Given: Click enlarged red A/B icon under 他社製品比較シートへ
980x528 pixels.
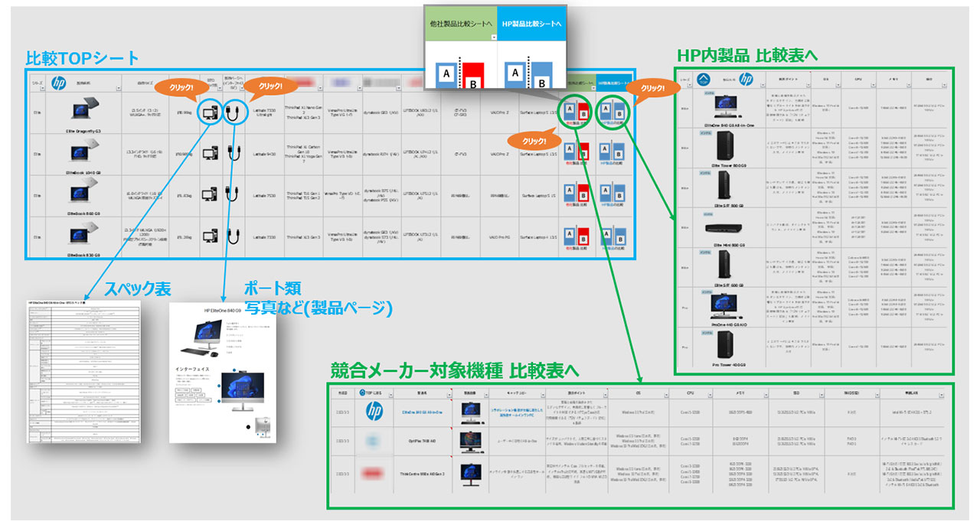Looking at the screenshot, I should click(459, 74).
